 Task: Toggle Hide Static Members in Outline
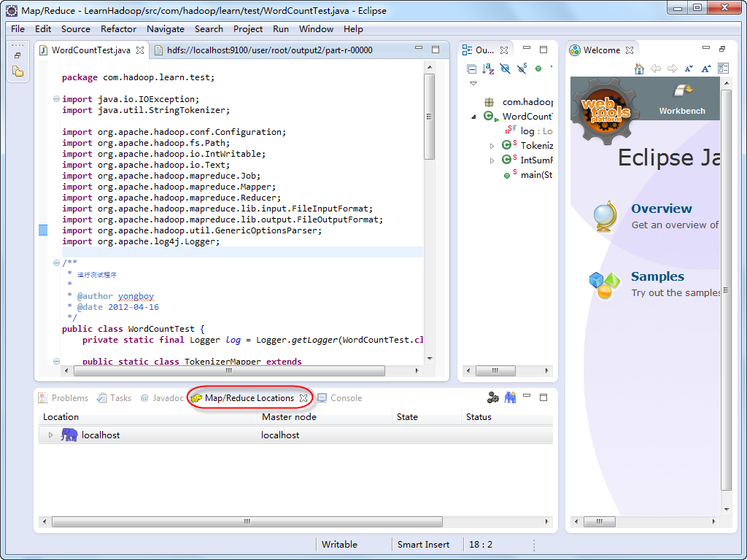click(521, 68)
